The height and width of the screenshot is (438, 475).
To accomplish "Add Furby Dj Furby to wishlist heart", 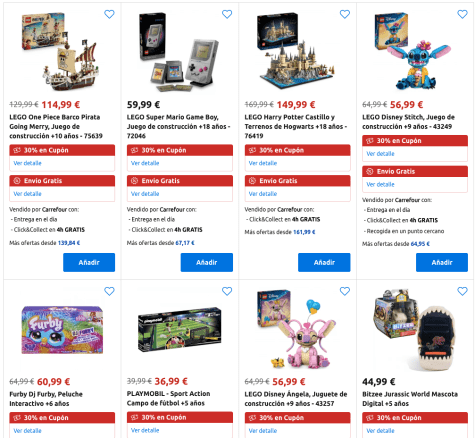I will [x=109, y=291].
